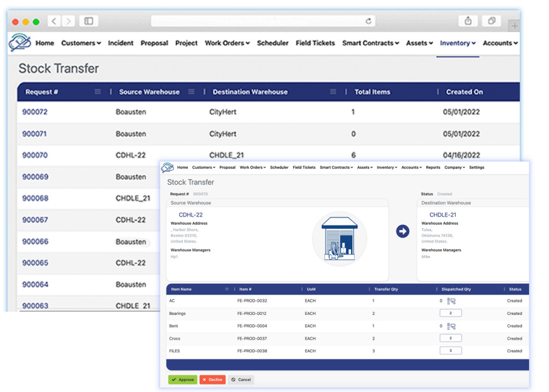The width and height of the screenshot is (549, 392).
Task: Open Customers dropdown in front window
Action: pos(203,167)
